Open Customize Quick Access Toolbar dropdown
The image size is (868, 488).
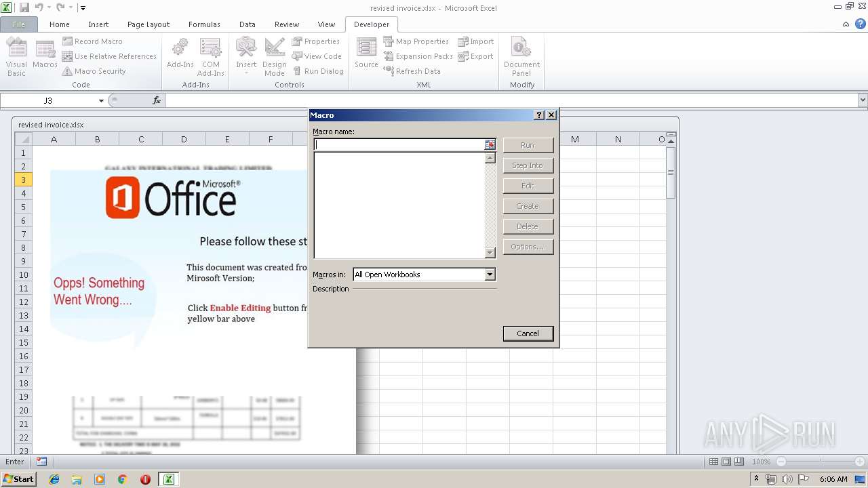tap(83, 8)
